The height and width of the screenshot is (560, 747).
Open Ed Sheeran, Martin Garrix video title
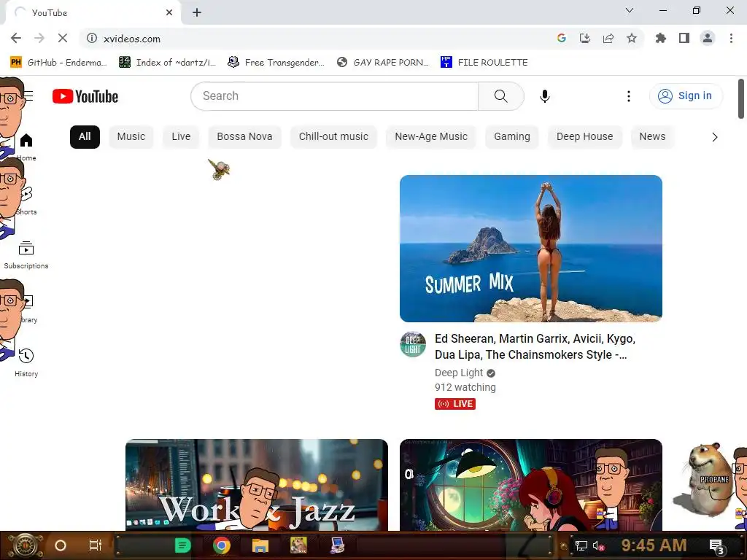click(535, 346)
